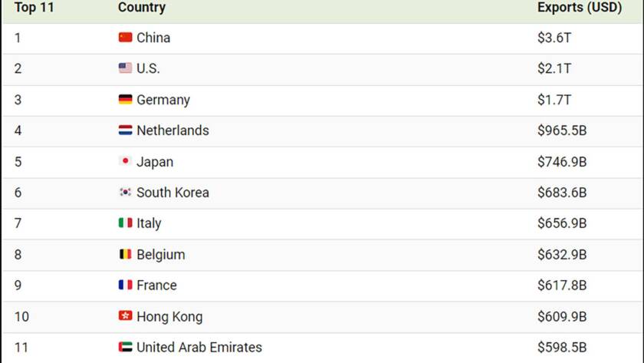Click the Belgium flag icon
This screenshot has width=644, height=363.
click(x=125, y=254)
